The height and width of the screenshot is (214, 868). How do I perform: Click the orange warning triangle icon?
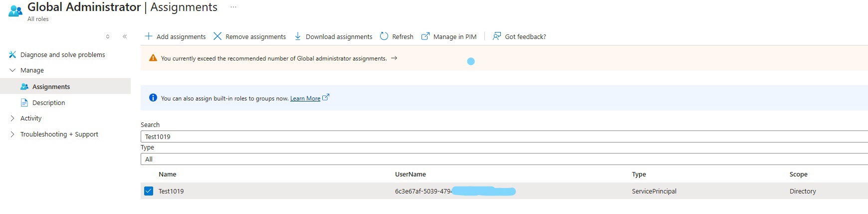pos(153,58)
